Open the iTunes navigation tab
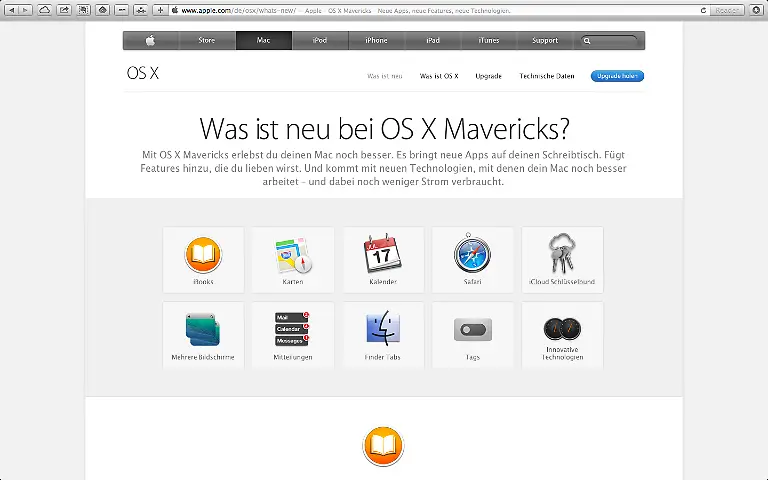 489,40
